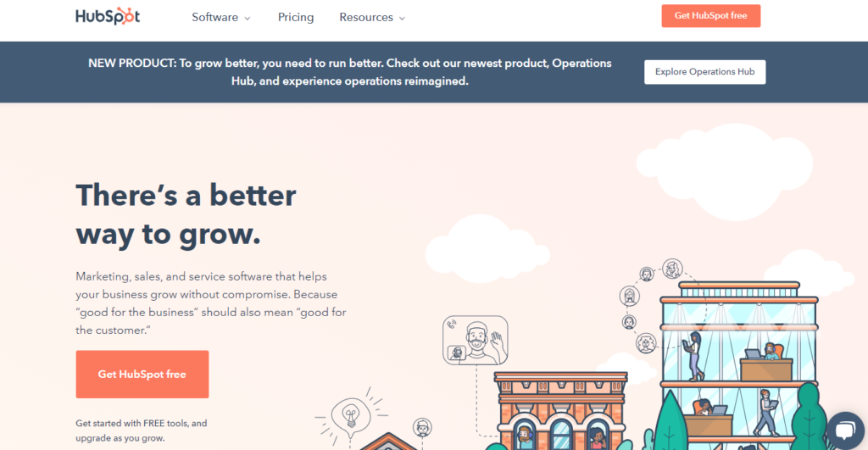The width and height of the screenshot is (868, 450).
Task: Expand the Software dropdown chevron
Action: point(248,19)
